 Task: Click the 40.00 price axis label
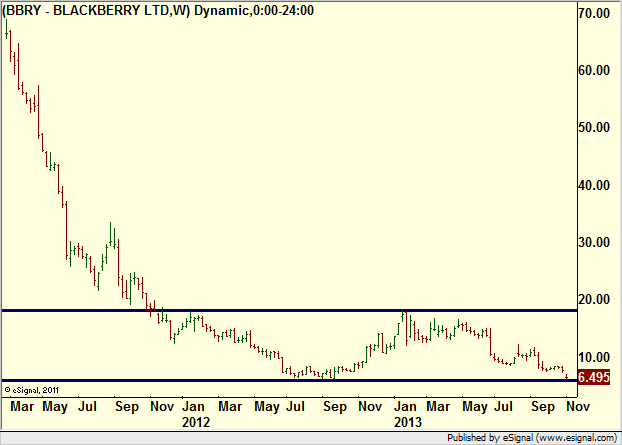coord(594,185)
